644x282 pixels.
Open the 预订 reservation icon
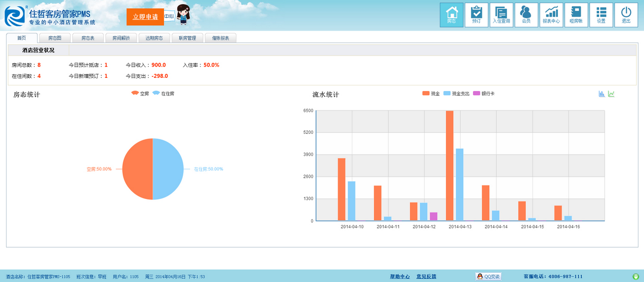(477, 15)
